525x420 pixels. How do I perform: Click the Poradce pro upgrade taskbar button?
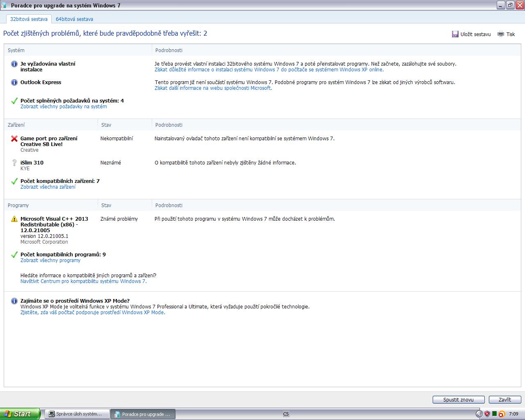click(143, 414)
